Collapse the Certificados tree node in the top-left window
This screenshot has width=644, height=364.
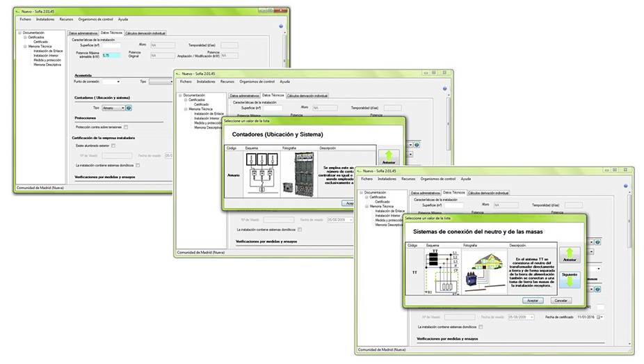[x=25, y=38]
